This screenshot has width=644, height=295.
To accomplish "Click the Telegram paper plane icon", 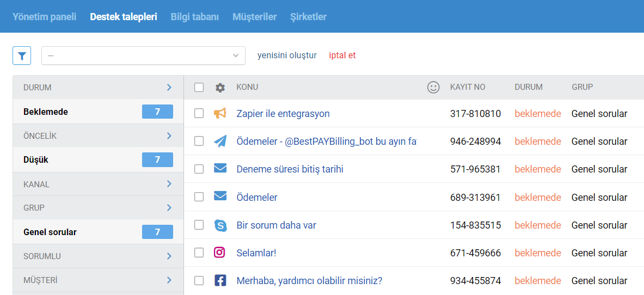I will click(x=220, y=142).
